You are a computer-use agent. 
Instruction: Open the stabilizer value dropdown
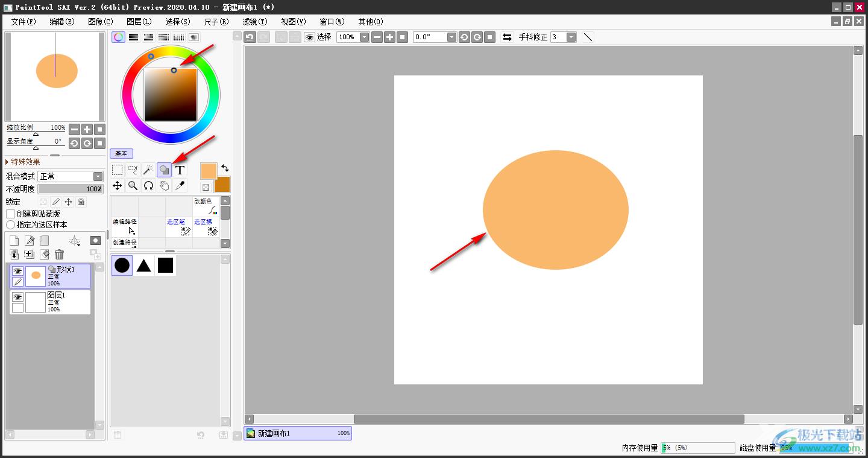(571, 37)
